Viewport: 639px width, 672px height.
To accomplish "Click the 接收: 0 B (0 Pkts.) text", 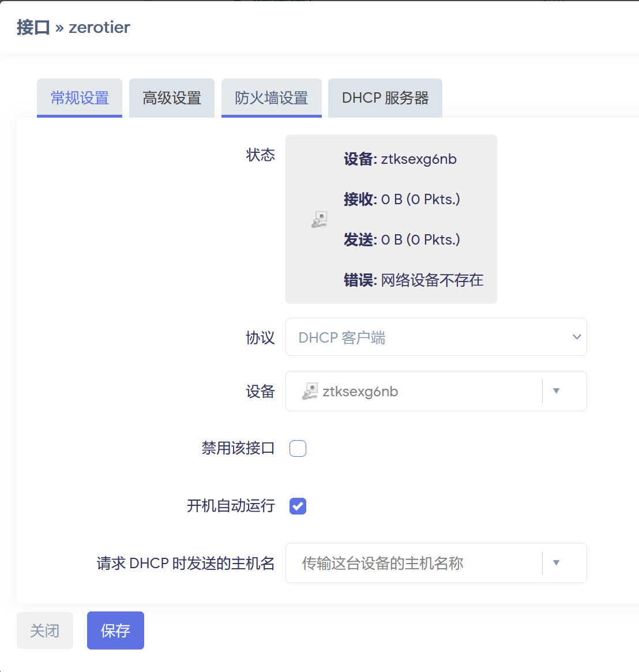I will [x=402, y=199].
